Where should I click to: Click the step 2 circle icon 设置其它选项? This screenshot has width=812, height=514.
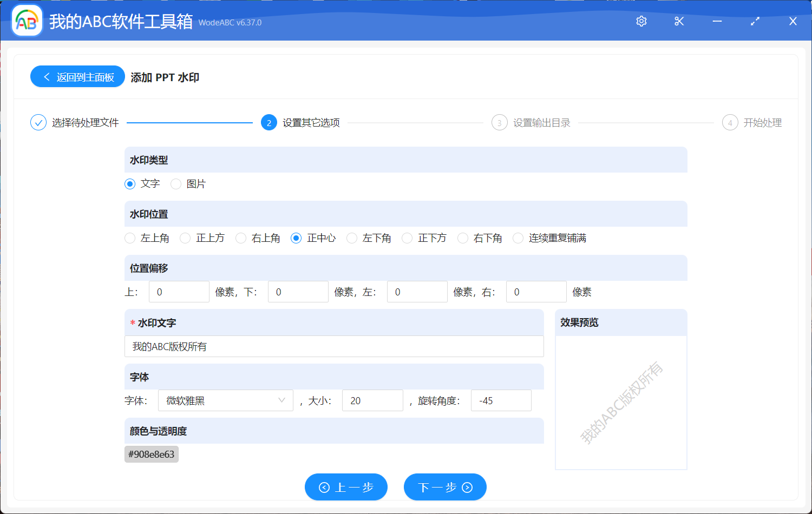(x=269, y=122)
